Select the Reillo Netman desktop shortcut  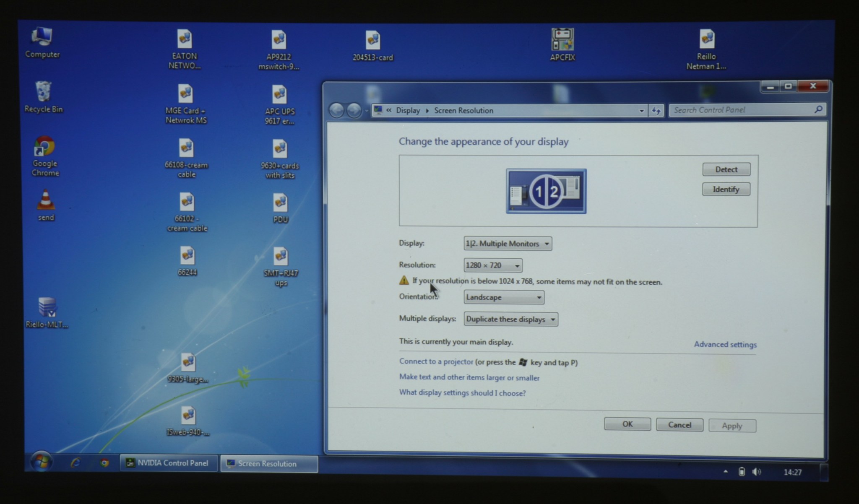tap(707, 49)
